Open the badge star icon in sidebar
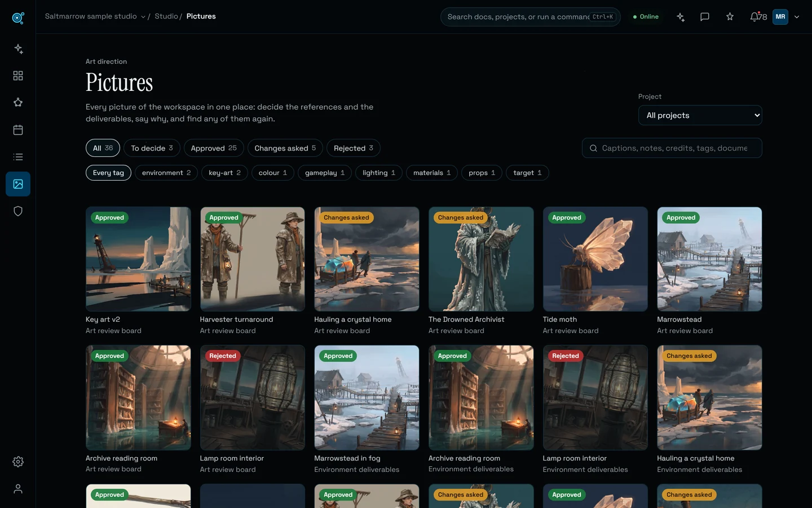Screen dimensions: 812x508 18,103
